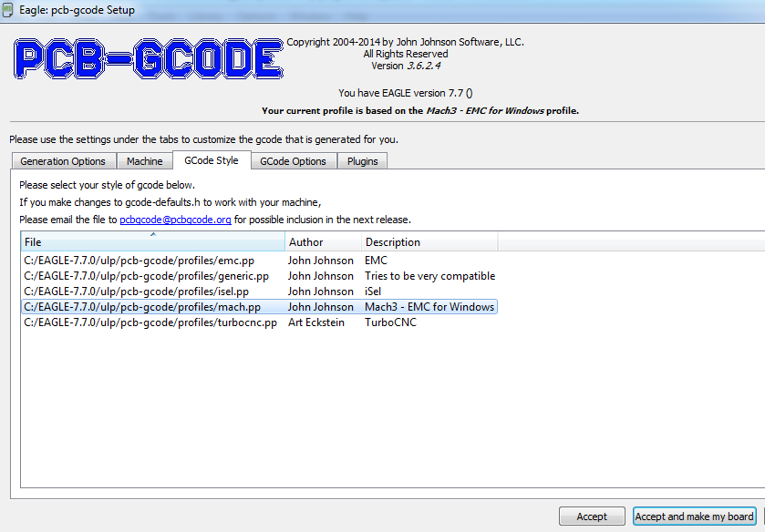Select the mach.pp profile row
765x532 pixels.
259,307
